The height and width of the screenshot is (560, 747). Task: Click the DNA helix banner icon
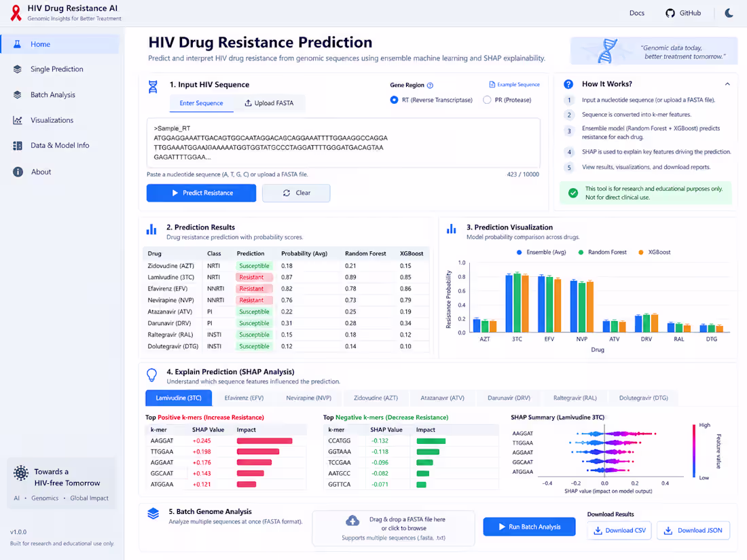[607, 51]
